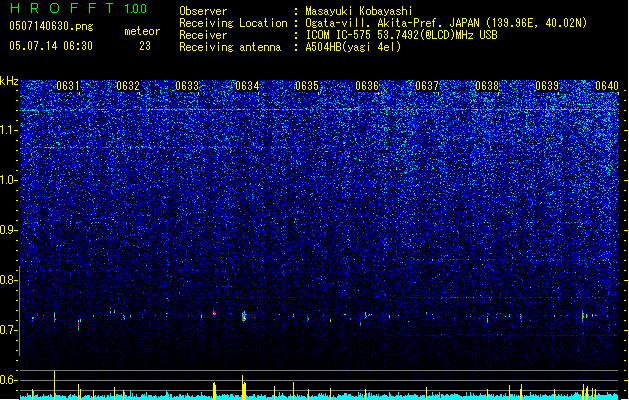The image size is (629, 400).
Task: Click the Receiving Location value Ogata-vill. Akita-Pref.
Action: pos(375,23)
